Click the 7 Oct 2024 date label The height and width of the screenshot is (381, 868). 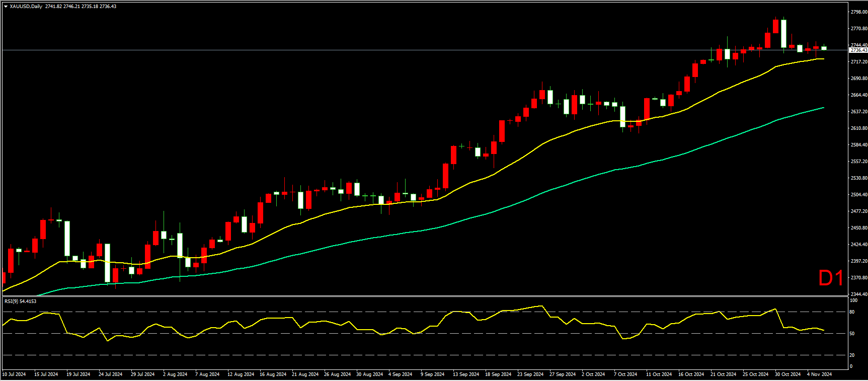click(626, 374)
